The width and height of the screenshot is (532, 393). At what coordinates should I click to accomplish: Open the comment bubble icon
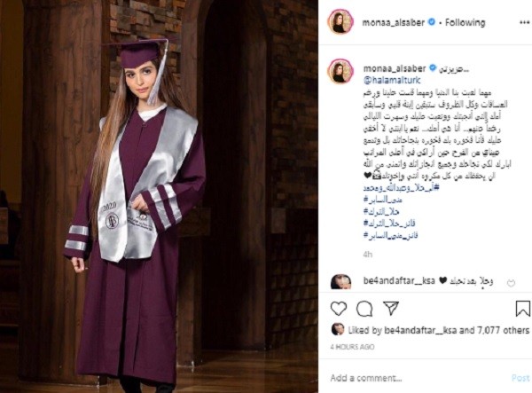tap(364, 309)
